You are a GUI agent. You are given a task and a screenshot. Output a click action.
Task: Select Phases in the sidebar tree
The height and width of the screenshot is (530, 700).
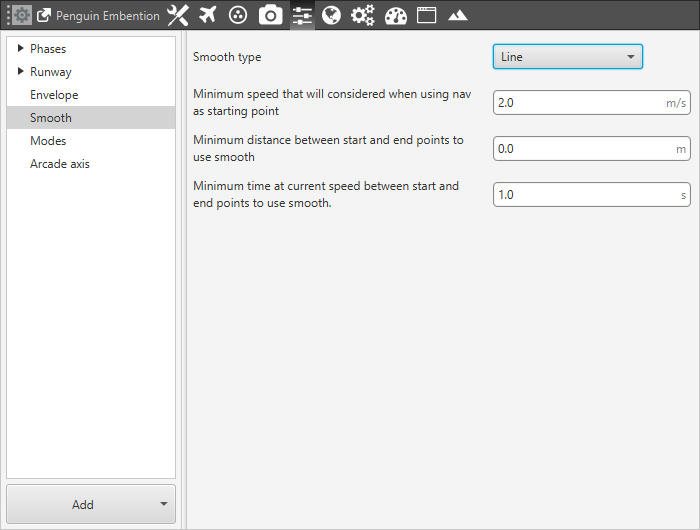tap(48, 49)
